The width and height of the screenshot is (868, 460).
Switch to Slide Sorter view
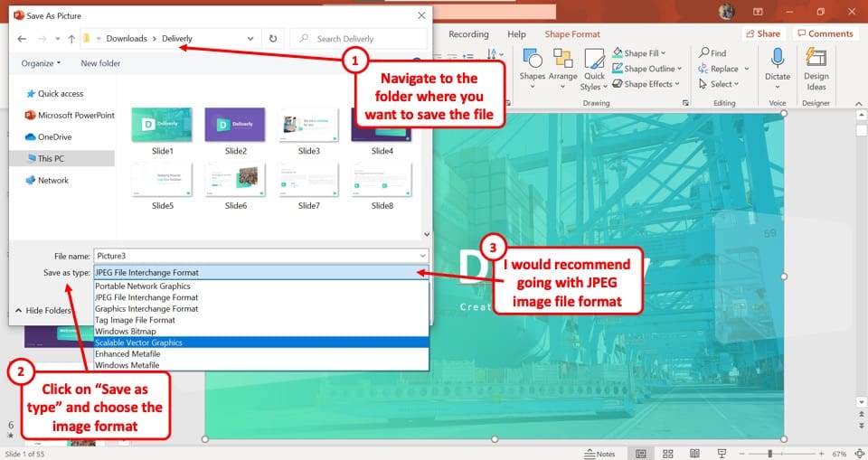click(x=667, y=454)
